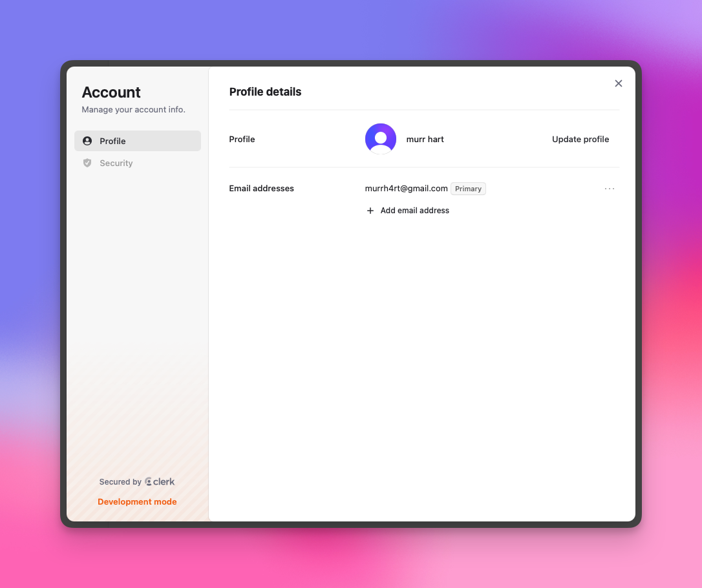Viewport: 702px width, 588px height.
Task: Click the murr hart avatar image
Action: pos(381,139)
